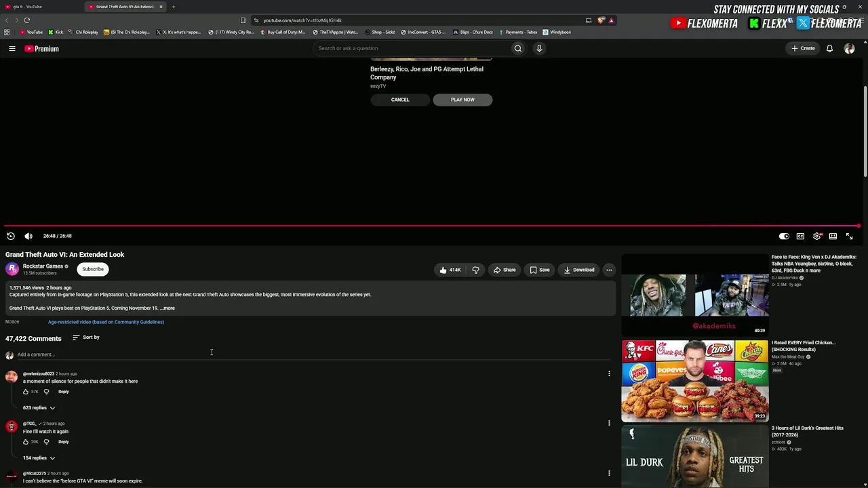
Task: Open the account avatar menu
Action: tap(849, 49)
